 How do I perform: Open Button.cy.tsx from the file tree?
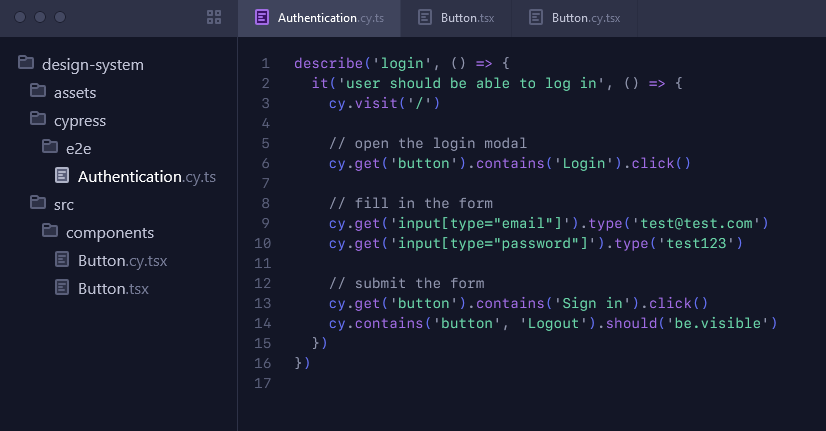[123, 261]
